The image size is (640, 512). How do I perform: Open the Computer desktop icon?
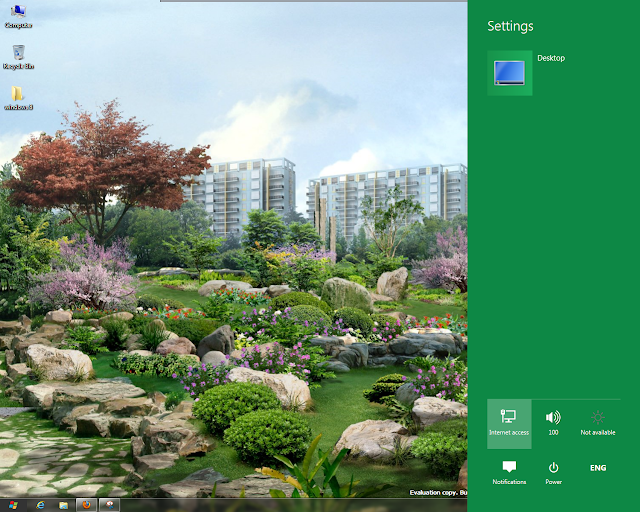[x=18, y=16]
